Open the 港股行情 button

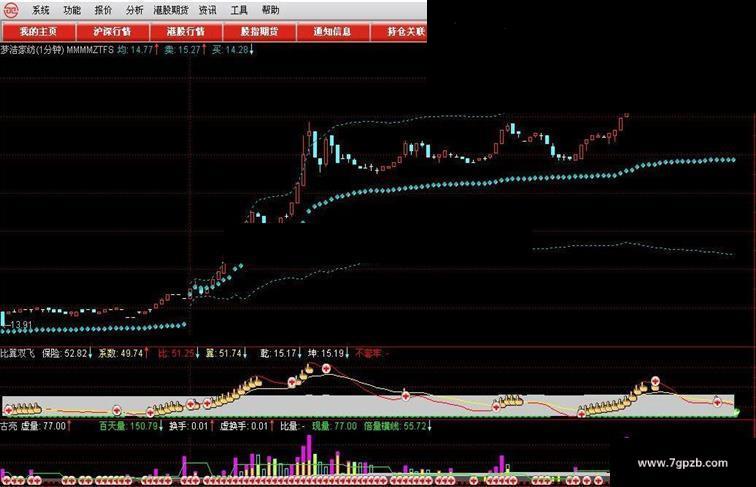[x=186, y=32]
